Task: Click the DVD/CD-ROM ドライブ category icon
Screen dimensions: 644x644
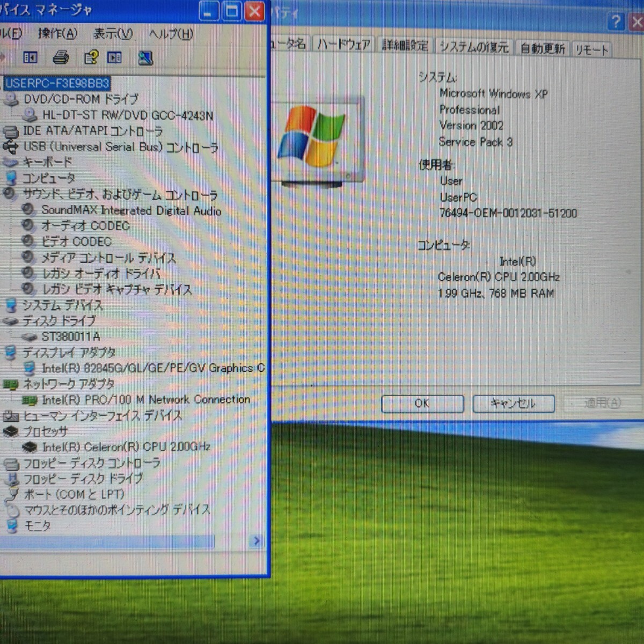Action: tap(11, 99)
